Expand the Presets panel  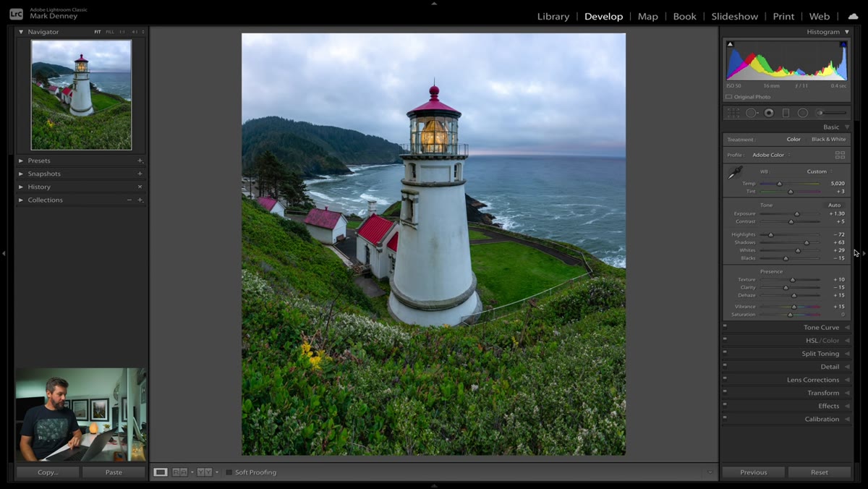[x=21, y=161]
